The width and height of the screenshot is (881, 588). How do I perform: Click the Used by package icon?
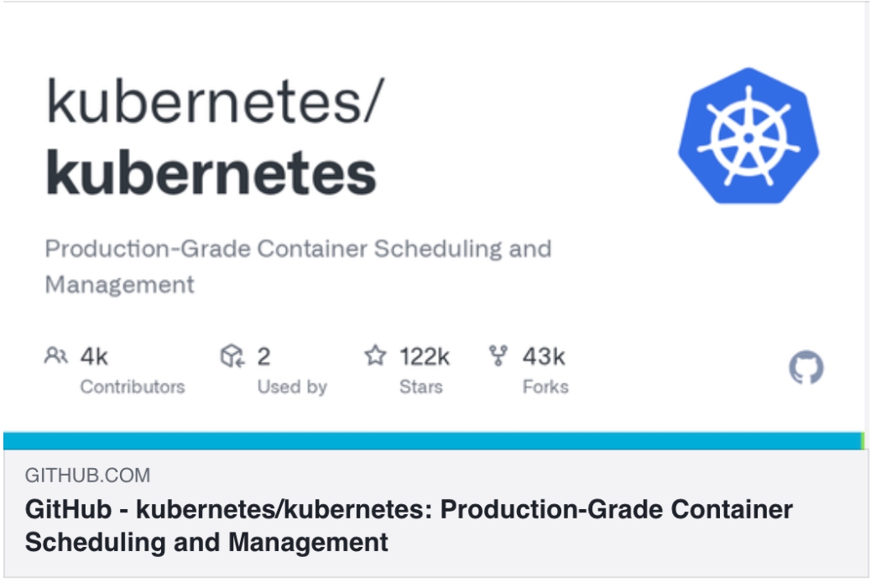(x=232, y=356)
